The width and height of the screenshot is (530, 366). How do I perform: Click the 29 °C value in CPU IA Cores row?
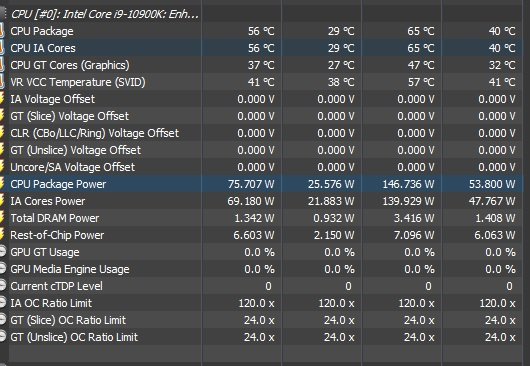(341, 48)
